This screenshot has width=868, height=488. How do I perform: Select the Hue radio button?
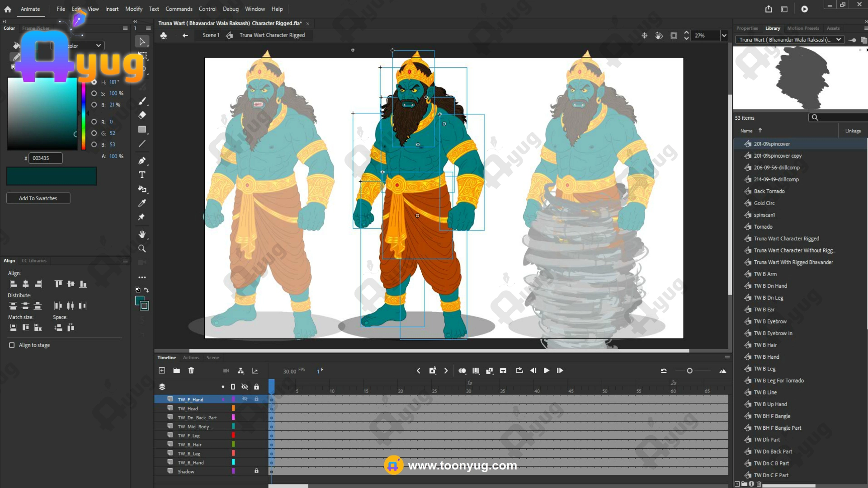[94, 82]
